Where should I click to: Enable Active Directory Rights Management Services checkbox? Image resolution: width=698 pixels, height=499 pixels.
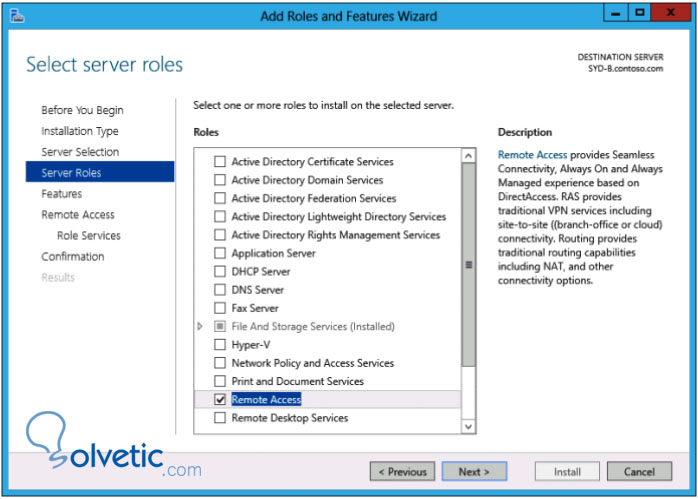220,234
